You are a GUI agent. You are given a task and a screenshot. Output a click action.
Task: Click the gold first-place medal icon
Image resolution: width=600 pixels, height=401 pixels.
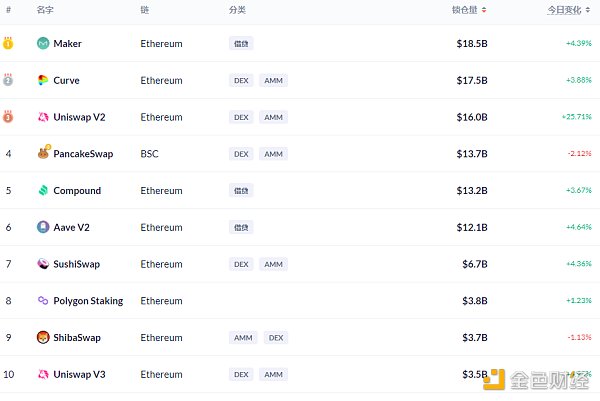point(8,43)
